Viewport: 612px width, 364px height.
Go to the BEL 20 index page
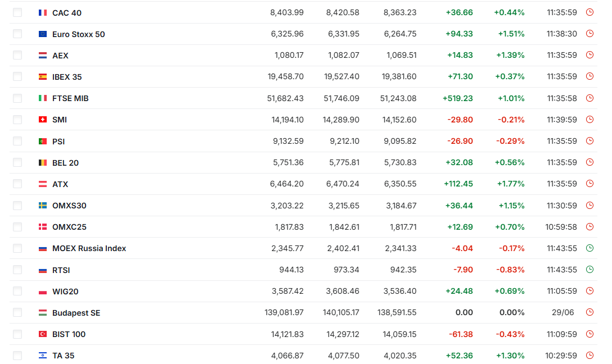(66, 162)
